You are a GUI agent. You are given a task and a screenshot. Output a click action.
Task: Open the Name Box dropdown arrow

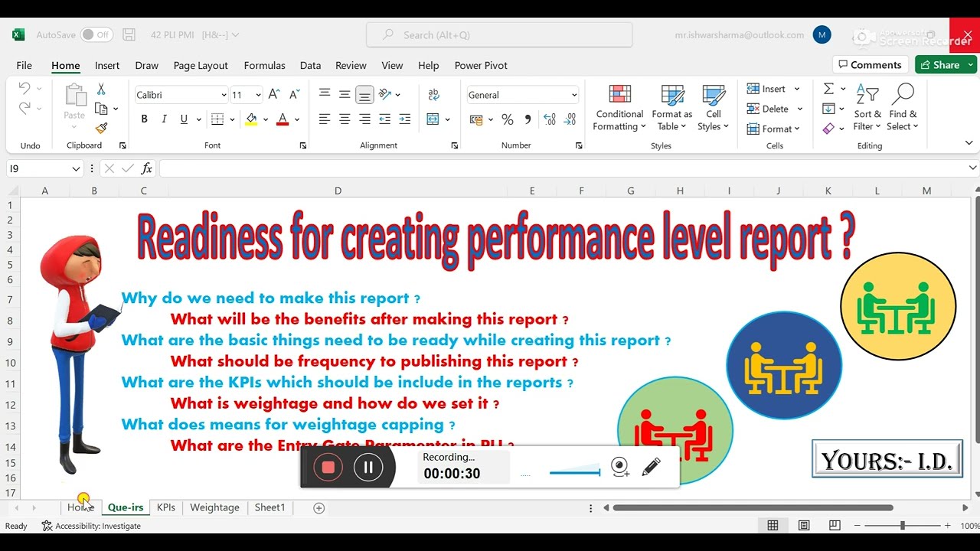(x=76, y=168)
